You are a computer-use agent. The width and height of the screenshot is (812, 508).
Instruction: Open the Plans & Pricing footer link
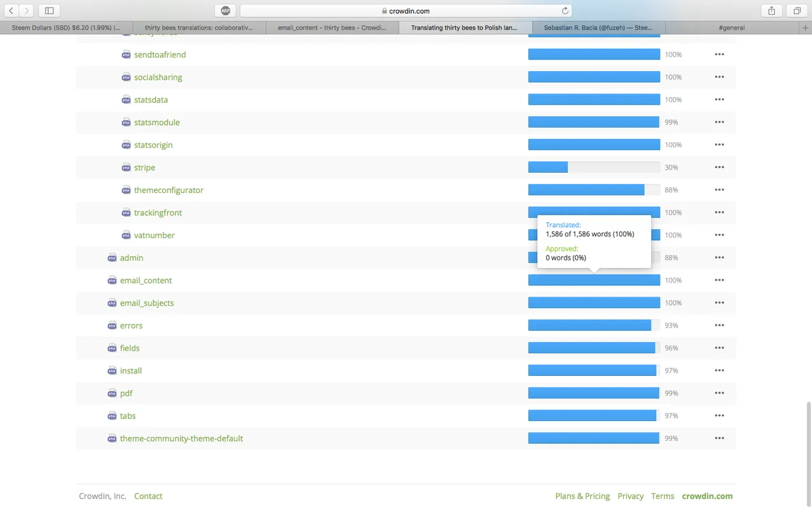(x=582, y=496)
